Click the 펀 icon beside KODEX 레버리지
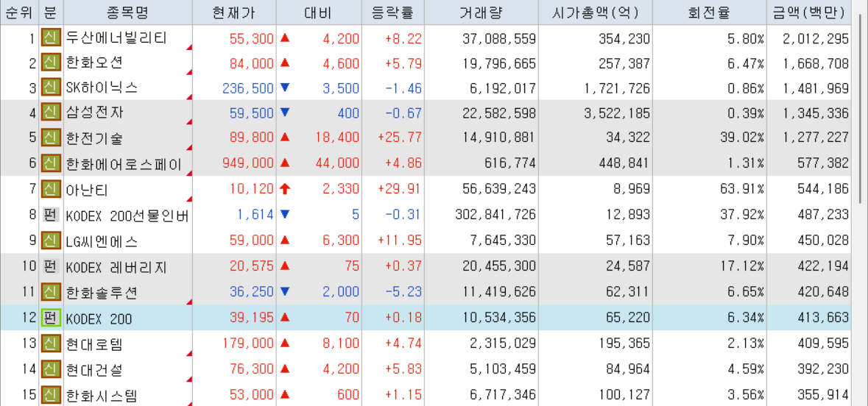 coord(51,266)
